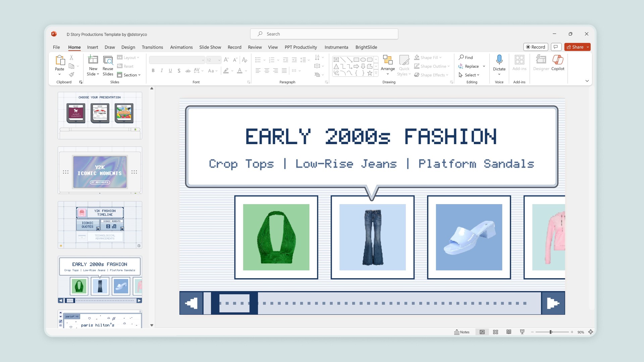Select the Y2K Iconic Moments slide thumbnail
The width and height of the screenshot is (644, 362).
click(x=100, y=170)
